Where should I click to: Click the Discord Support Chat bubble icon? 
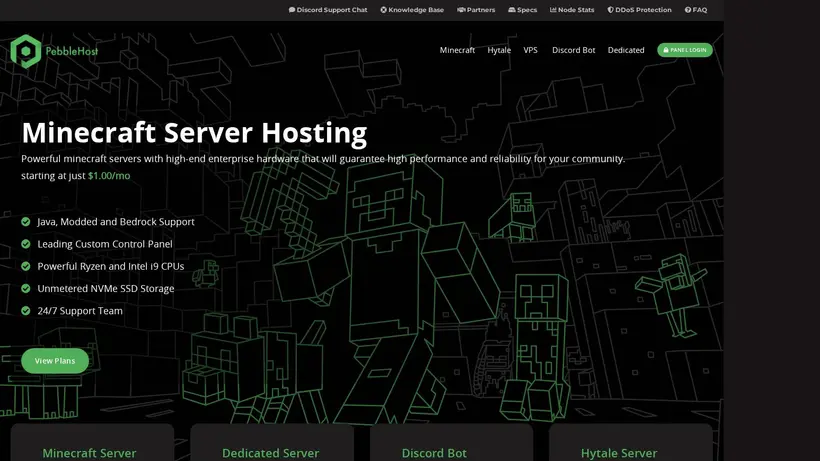click(292, 10)
